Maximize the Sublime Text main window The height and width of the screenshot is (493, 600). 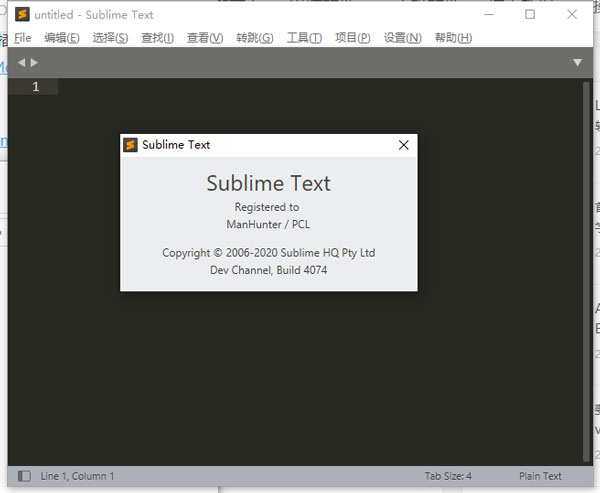[530, 15]
